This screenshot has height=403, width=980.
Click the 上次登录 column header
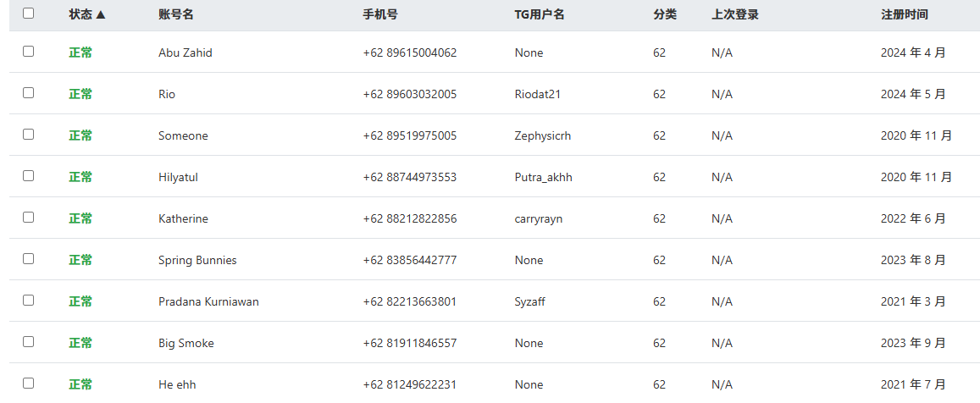735,14
